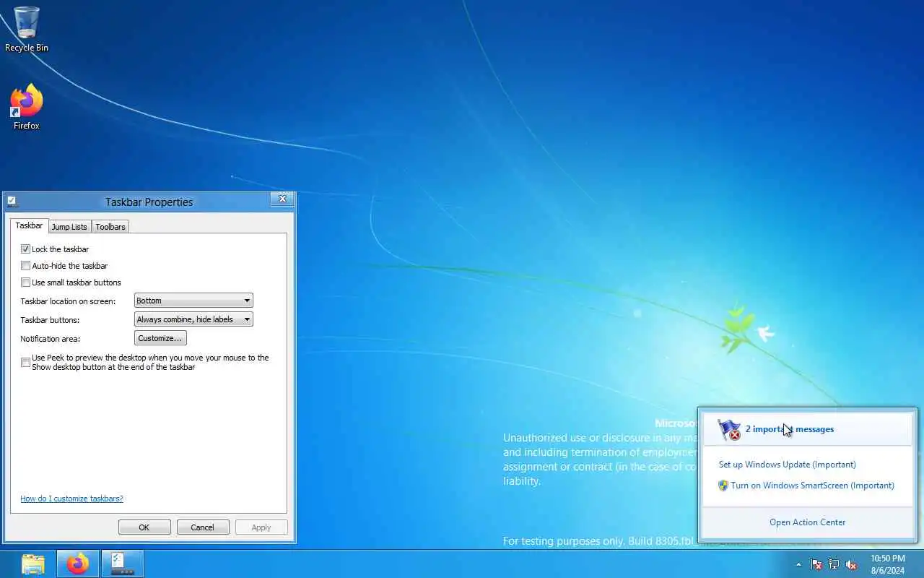Viewport: 924px width, 578px height.
Task: Click the Taskbar Properties title bar icon
Action: 12,202
